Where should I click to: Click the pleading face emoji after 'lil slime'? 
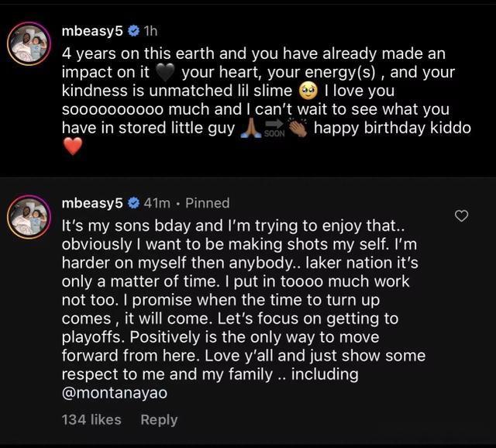tap(309, 91)
